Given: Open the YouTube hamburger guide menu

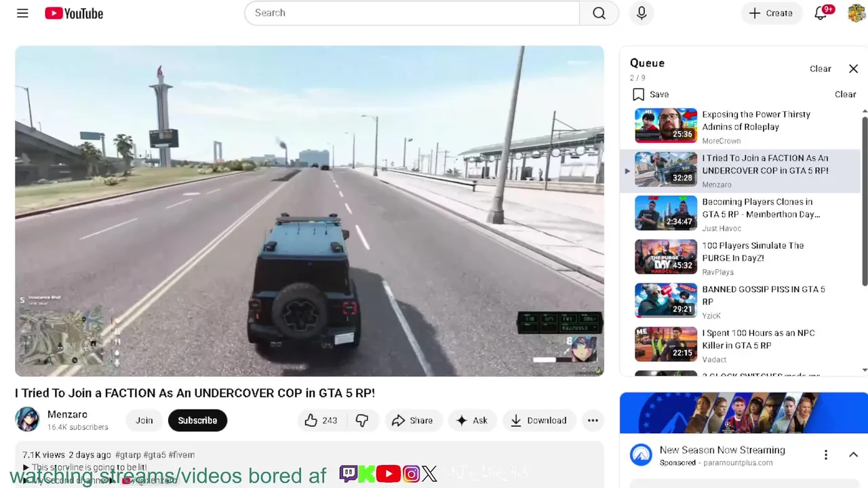Looking at the screenshot, I should tap(22, 13).
